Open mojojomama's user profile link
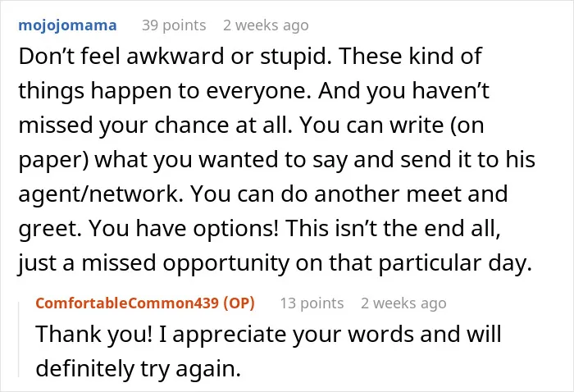 [67, 25]
